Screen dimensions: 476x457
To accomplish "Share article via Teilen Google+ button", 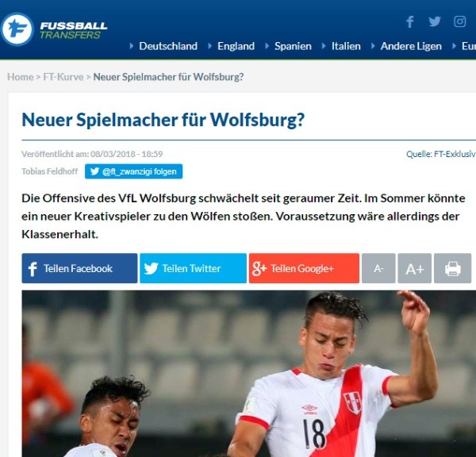I will click(x=304, y=268).
